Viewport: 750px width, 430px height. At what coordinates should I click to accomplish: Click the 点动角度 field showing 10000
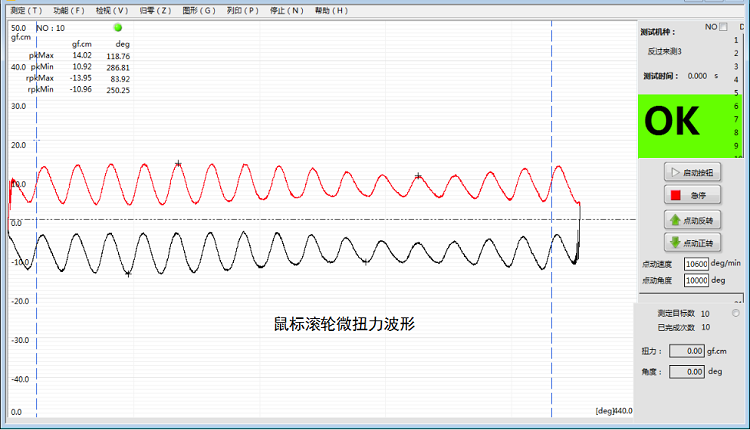(x=696, y=280)
